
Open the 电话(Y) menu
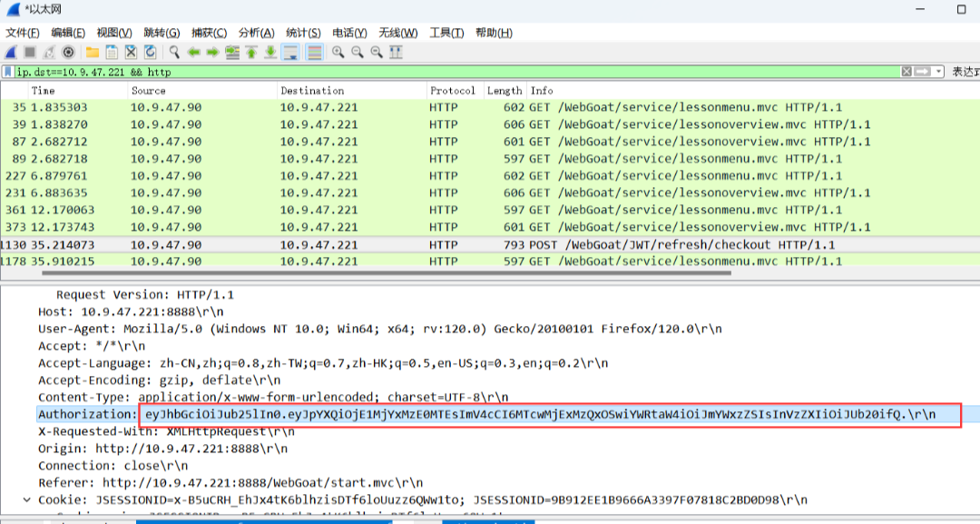(350, 33)
